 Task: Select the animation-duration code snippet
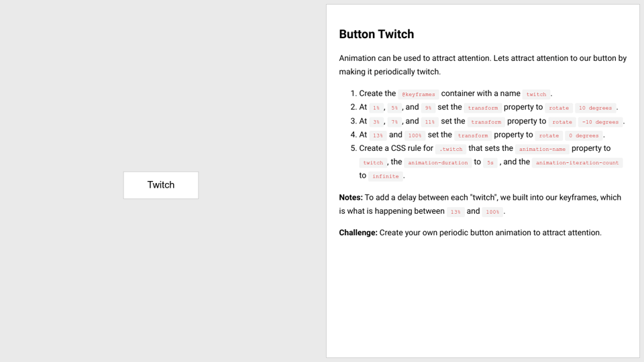coord(437,163)
